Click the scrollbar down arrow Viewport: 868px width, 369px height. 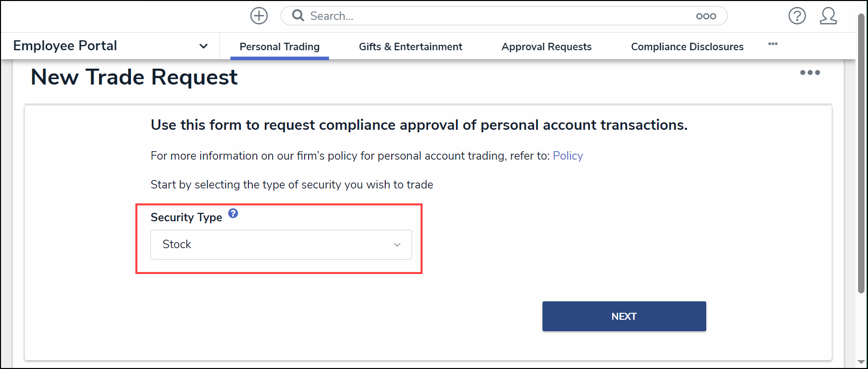coord(861,363)
